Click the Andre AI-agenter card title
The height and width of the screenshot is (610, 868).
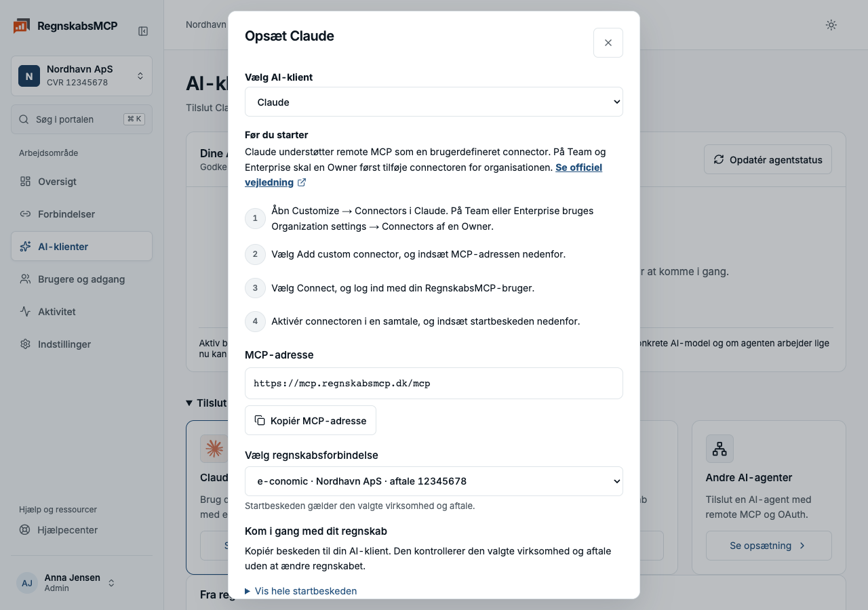pyautogui.click(x=749, y=477)
